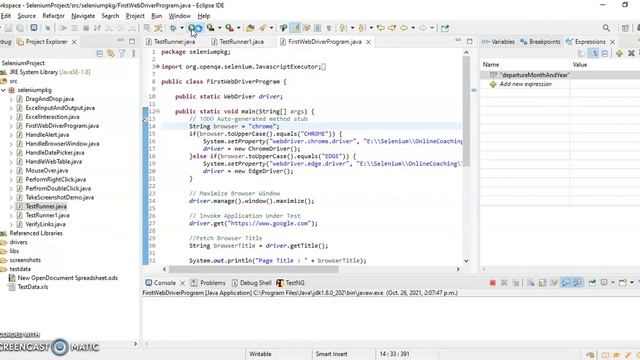Click Collapse All icon in Project Explorer
This screenshot has height=360, width=640.
(99, 53)
